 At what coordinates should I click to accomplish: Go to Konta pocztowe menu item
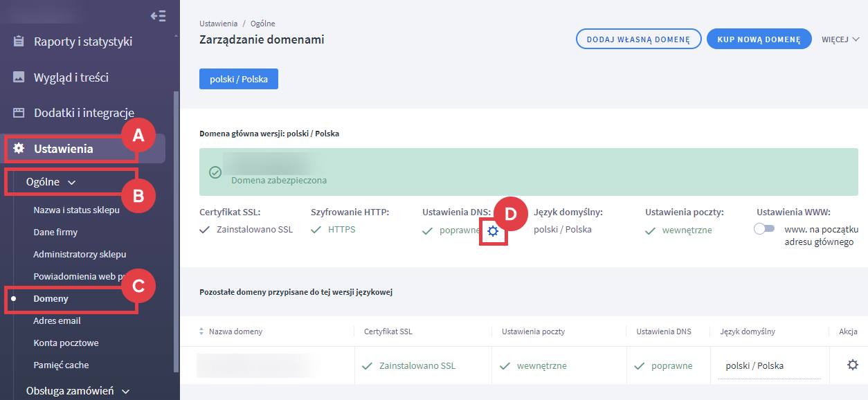[x=66, y=343]
